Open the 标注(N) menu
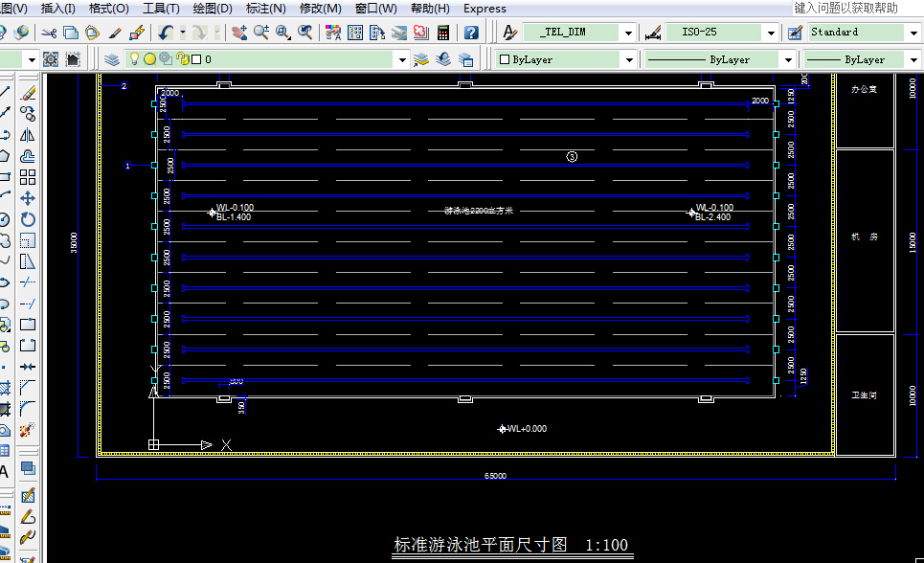The image size is (924, 563). [265, 9]
